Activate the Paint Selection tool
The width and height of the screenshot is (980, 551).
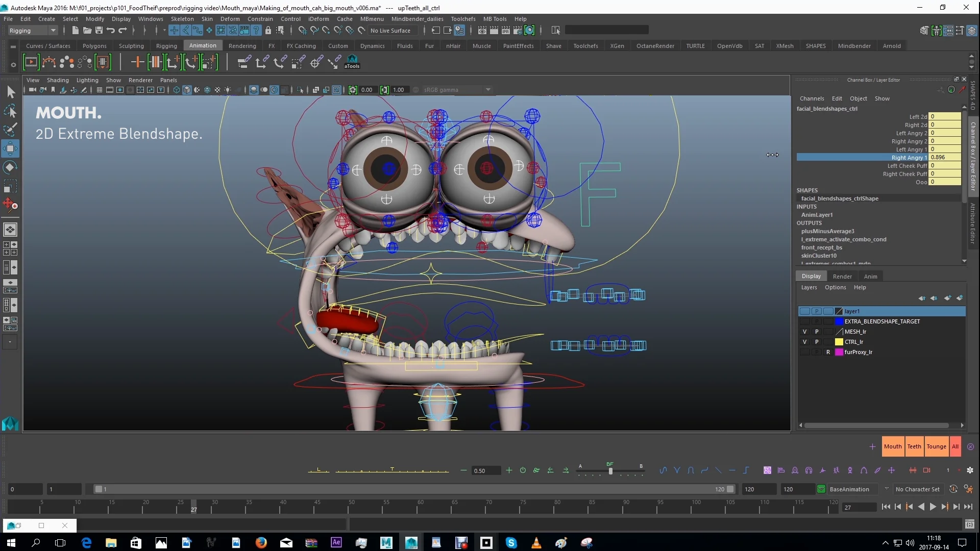pos(10,130)
